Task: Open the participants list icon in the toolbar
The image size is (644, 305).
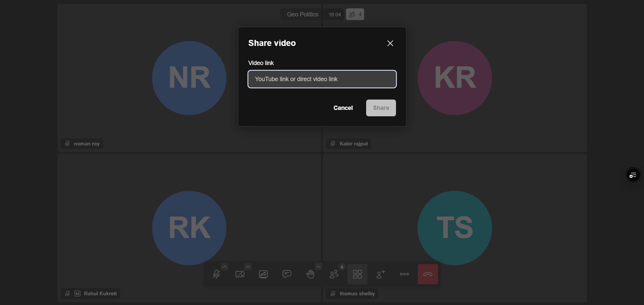Action: pos(334,274)
